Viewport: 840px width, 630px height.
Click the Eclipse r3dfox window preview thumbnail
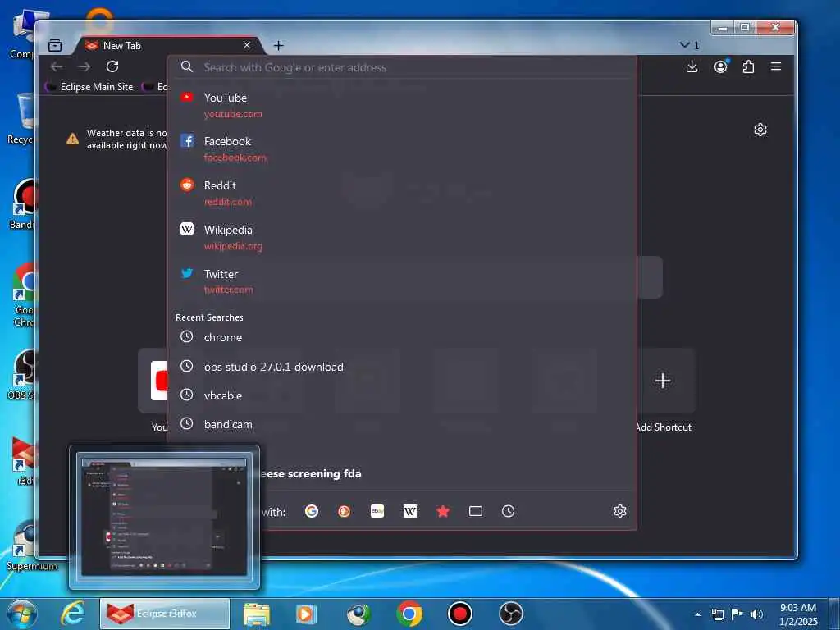pos(164,516)
